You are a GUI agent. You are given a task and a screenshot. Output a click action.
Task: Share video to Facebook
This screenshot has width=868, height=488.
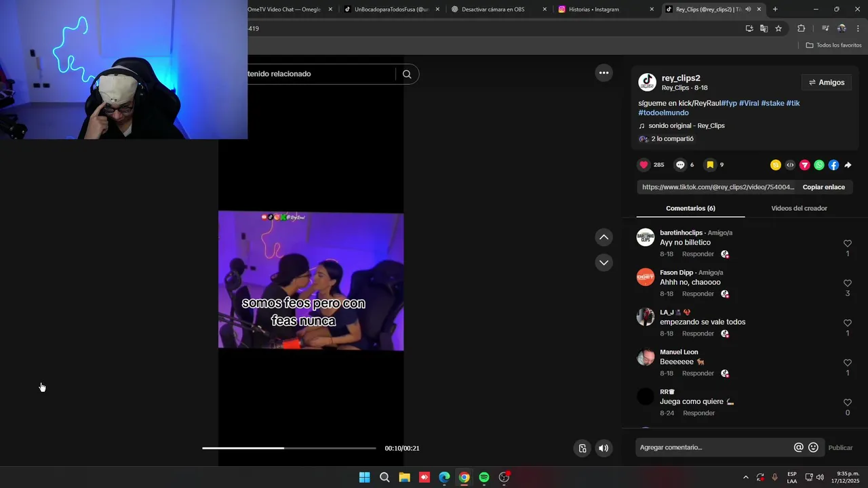coord(833,165)
